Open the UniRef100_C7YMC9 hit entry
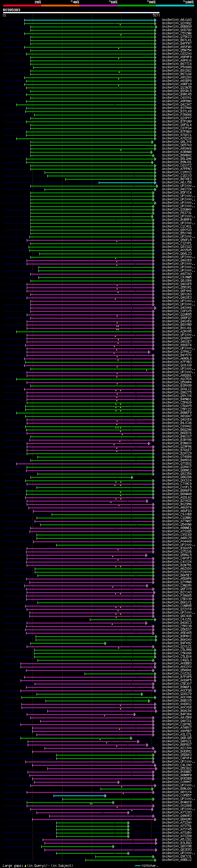The height and width of the screenshot is (868, 197). [x=177, y=484]
